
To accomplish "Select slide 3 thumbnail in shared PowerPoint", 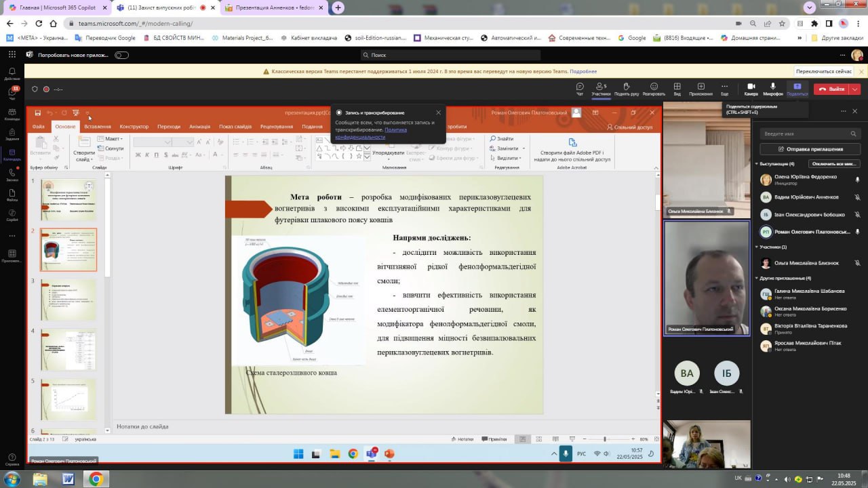I will pyautogui.click(x=68, y=299).
